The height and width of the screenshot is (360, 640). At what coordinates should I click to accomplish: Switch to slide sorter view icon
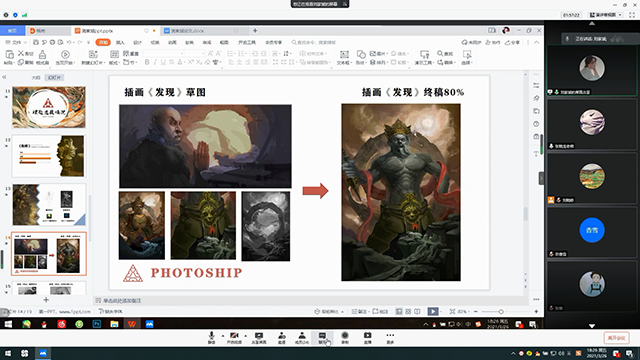click(x=408, y=311)
